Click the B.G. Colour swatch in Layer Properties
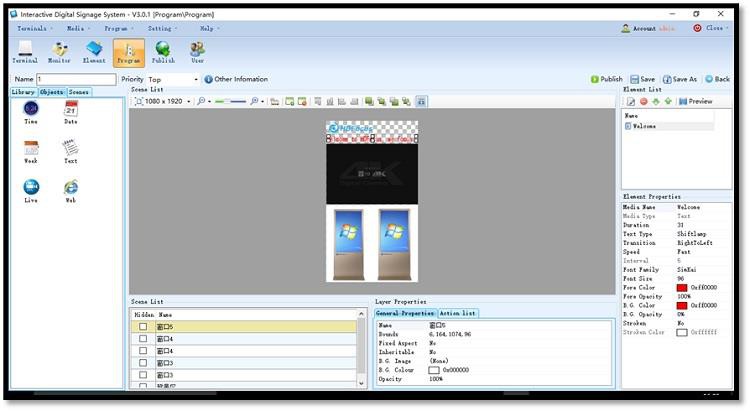750x411 pixels. point(434,370)
